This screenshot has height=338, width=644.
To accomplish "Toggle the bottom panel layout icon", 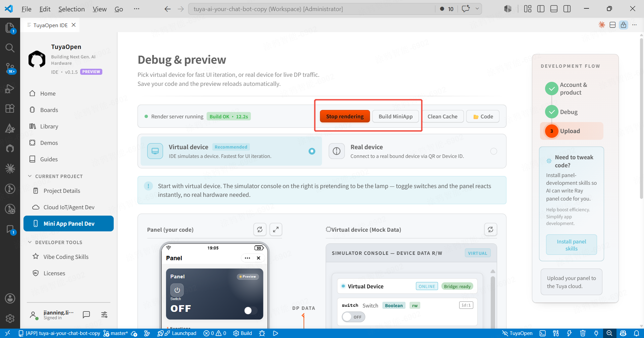I will point(554,9).
